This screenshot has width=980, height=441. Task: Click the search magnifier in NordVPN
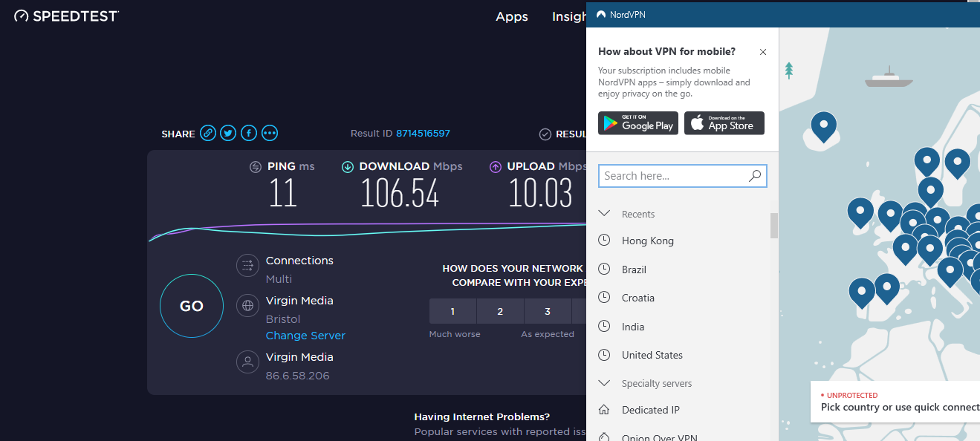755,176
